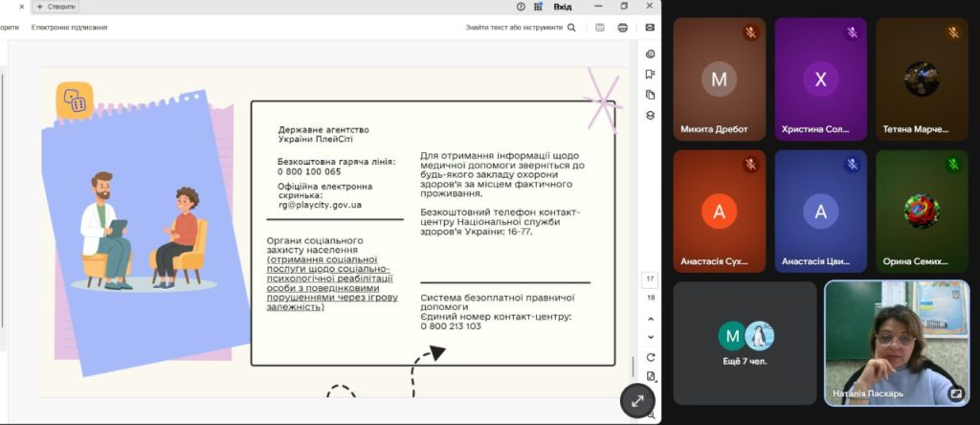Click the save document icon
Image resolution: width=980 pixels, height=425 pixels.
pos(600,28)
